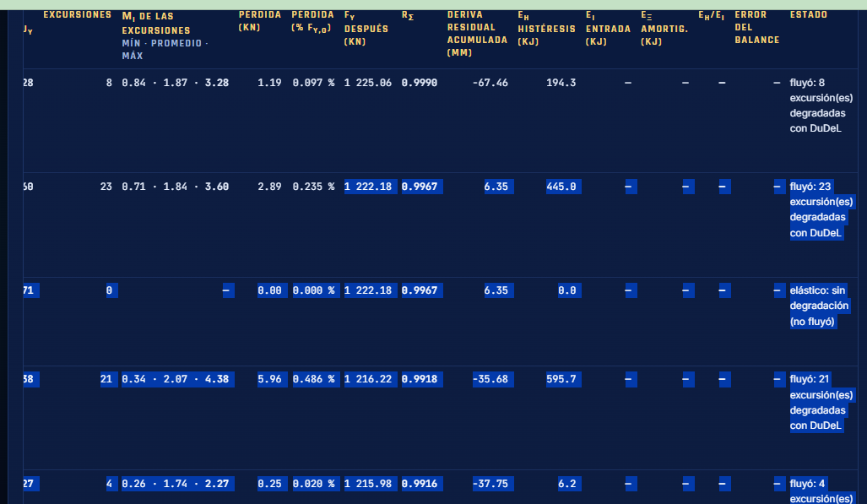Click the 2.89 loss cell
Image resolution: width=867 pixels, height=504 pixels.
pos(269,187)
